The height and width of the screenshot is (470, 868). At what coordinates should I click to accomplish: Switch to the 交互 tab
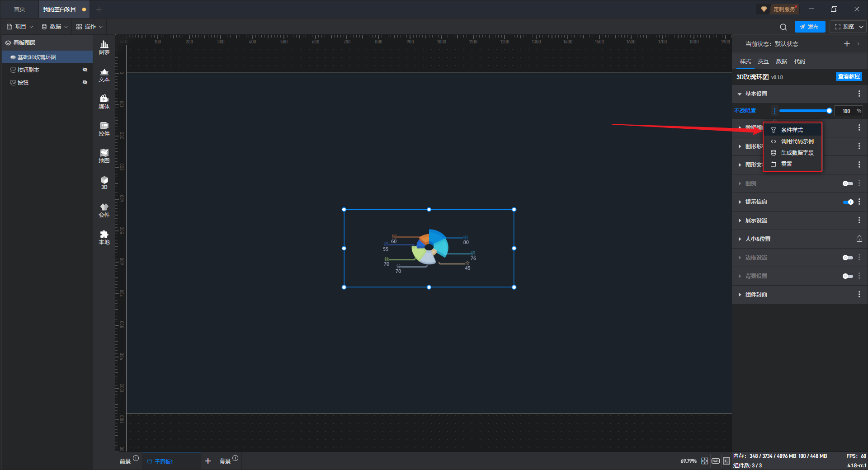click(x=763, y=61)
